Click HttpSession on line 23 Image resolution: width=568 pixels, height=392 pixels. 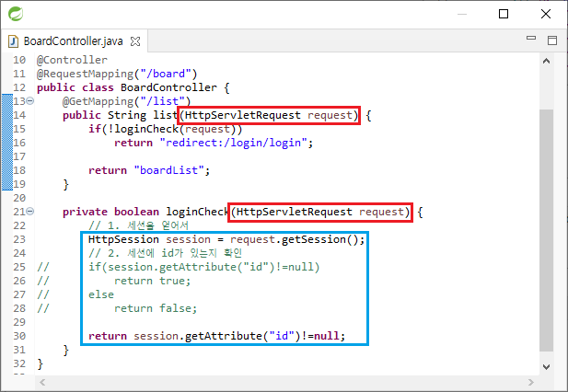pos(123,239)
